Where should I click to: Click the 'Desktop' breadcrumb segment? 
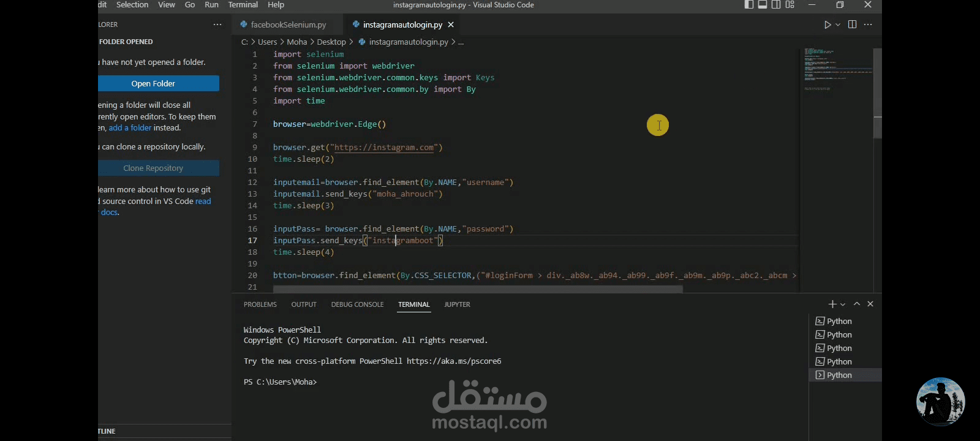point(331,42)
